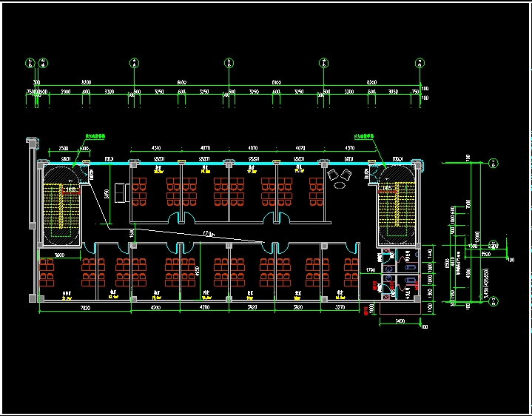Select the vertical 5090 dimension text

tap(107, 195)
